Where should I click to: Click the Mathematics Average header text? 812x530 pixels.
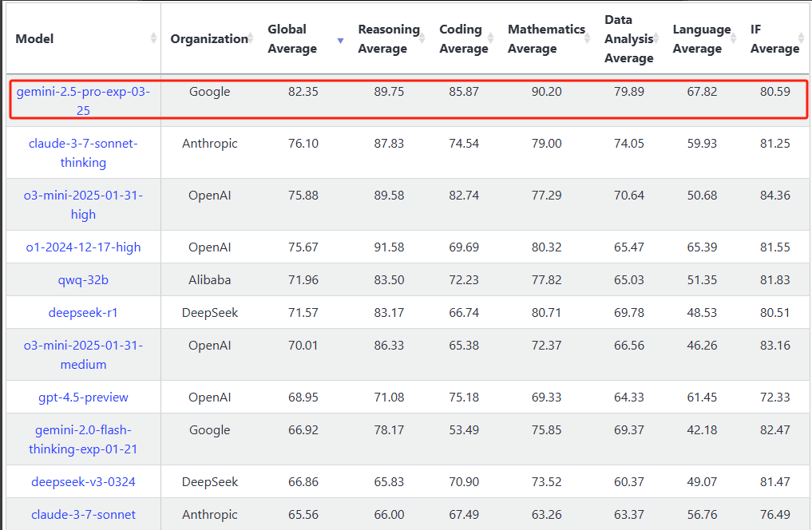click(x=546, y=38)
